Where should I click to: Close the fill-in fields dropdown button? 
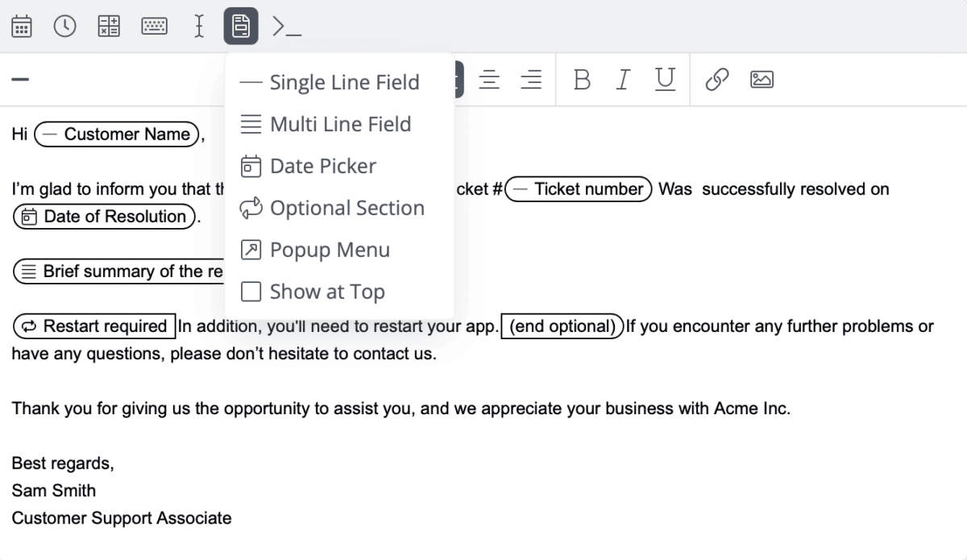pyautogui.click(x=241, y=27)
